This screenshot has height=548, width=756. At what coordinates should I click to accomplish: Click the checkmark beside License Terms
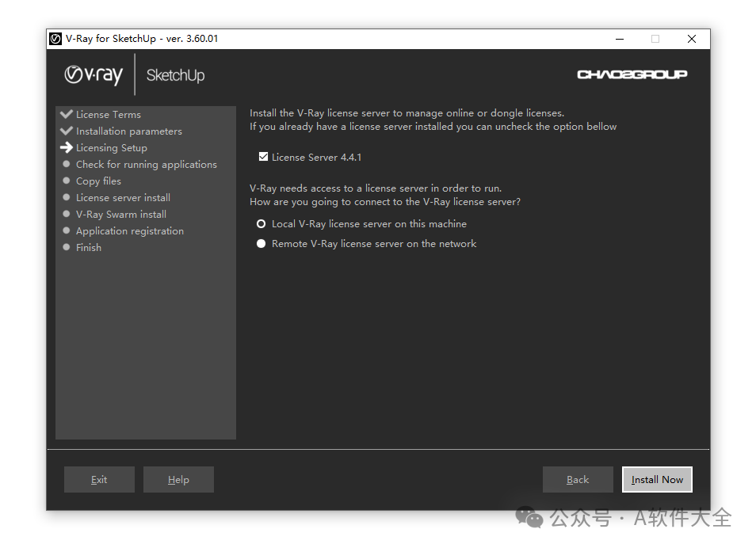click(67, 114)
